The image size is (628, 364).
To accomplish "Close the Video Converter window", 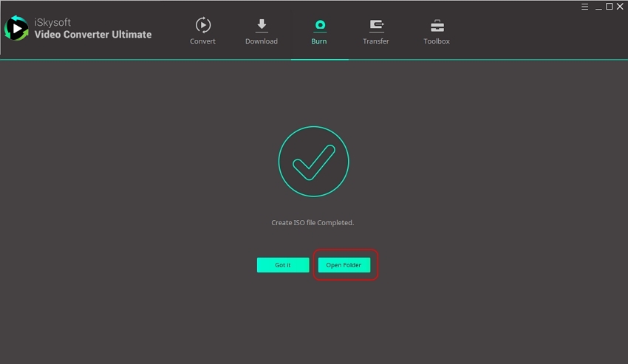I will tap(621, 7).
